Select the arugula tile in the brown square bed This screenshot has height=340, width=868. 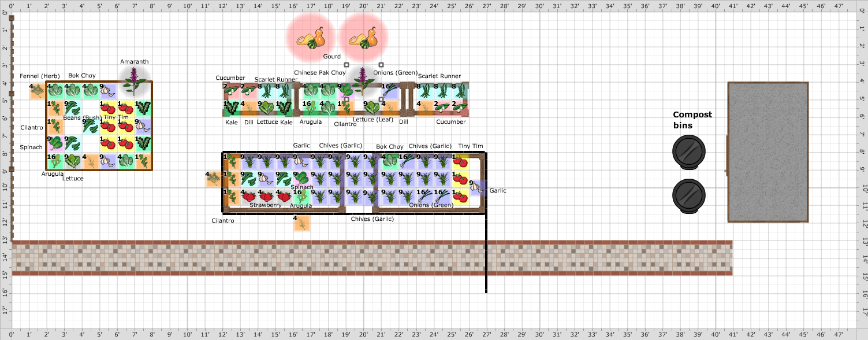click(x=55, y=161)
